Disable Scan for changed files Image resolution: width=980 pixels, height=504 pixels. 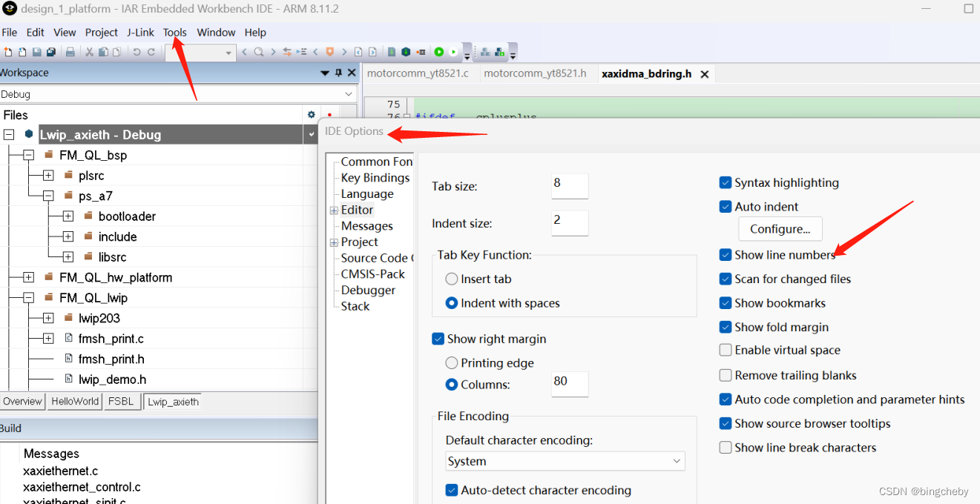pyautogui.click(x=726, y=279)
